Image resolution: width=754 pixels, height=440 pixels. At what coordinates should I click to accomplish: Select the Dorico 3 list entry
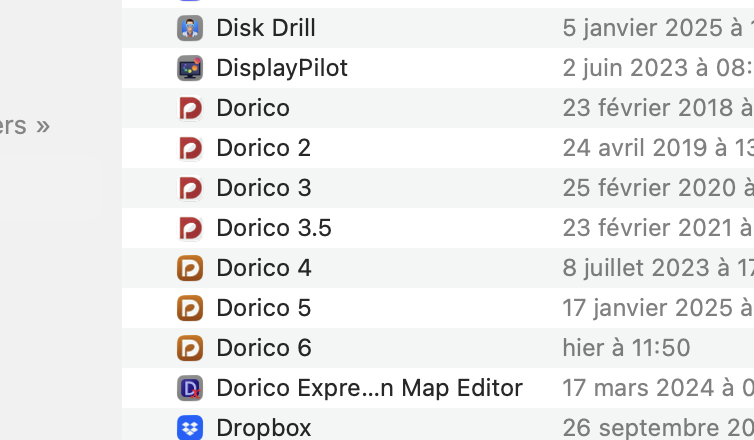[263, 188]
